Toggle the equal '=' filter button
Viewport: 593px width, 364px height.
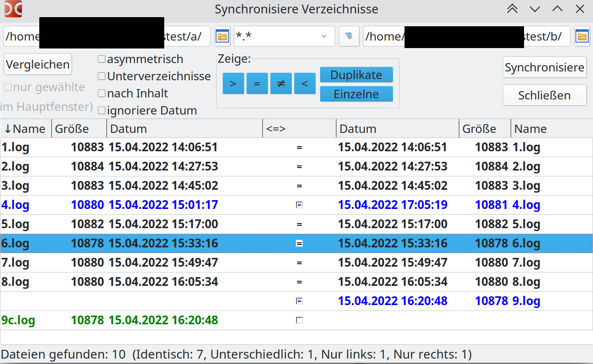point(257,84)
